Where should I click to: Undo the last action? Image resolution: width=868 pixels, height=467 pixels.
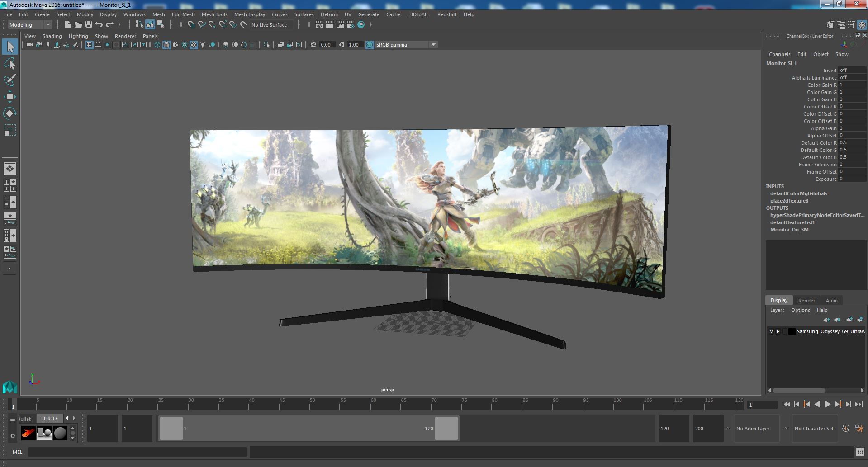99,25
